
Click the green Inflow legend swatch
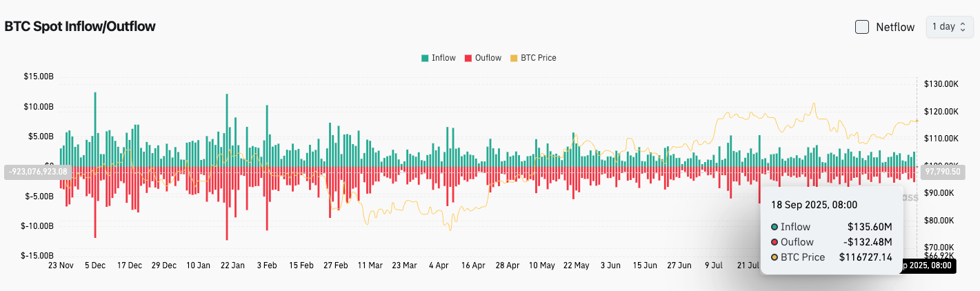pos(425,58)
